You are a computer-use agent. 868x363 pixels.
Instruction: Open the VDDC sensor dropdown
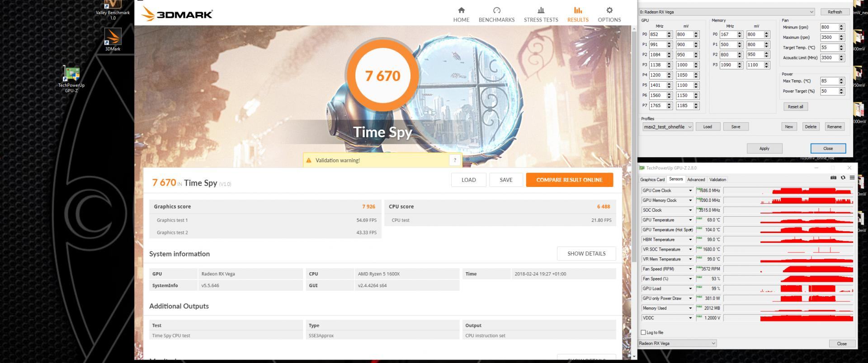pos(690,318)
